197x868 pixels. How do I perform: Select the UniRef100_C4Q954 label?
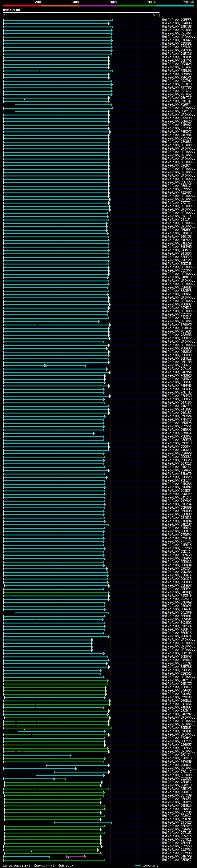point(177,372)
